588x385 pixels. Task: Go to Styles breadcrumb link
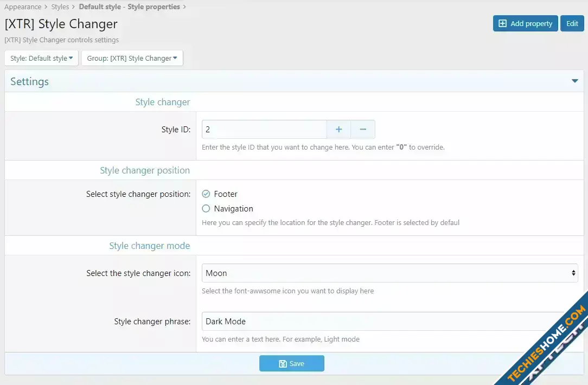click(x=60, y=7)
